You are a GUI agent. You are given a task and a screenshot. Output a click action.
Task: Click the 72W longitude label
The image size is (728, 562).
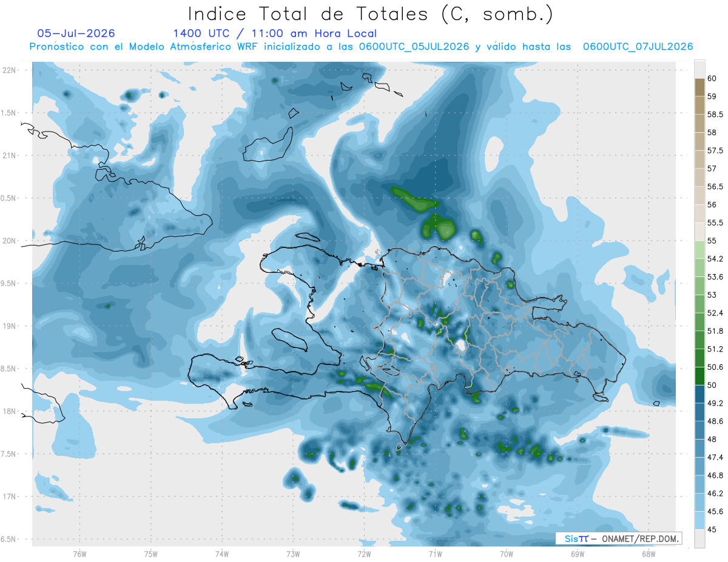(x=364, y=554)
